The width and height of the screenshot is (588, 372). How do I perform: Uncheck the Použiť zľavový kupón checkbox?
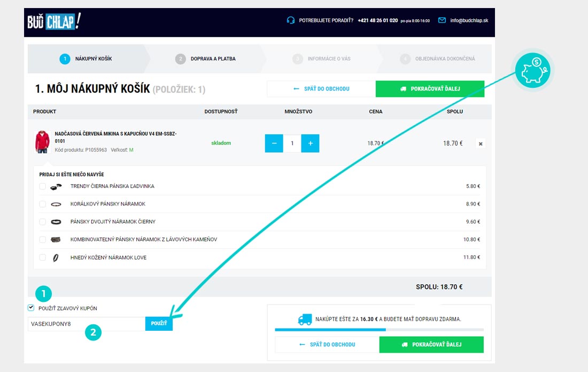[x=31, y=308]
